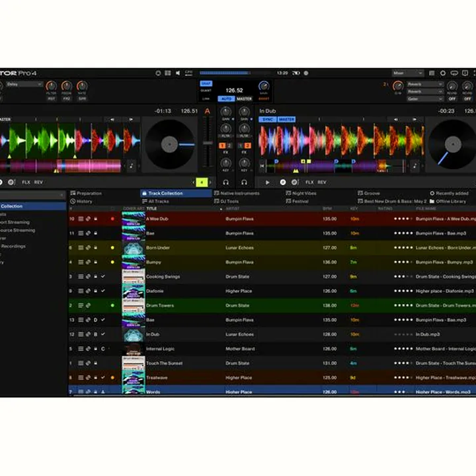Viewport: 476px width, 476px height.
Task: Open the Gater effect dropdown
Action: pyautogui.click(x=424, y=99)
